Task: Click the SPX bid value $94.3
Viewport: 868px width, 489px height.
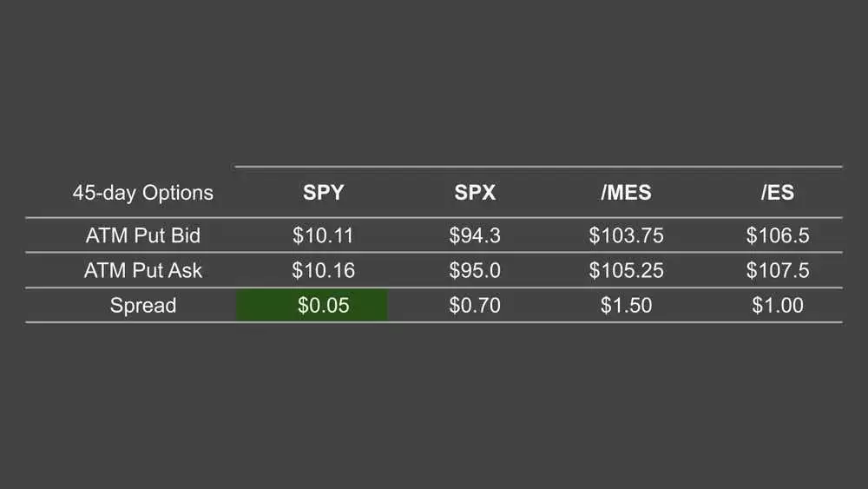Action: pyautogui.click(x=475, y=235)
